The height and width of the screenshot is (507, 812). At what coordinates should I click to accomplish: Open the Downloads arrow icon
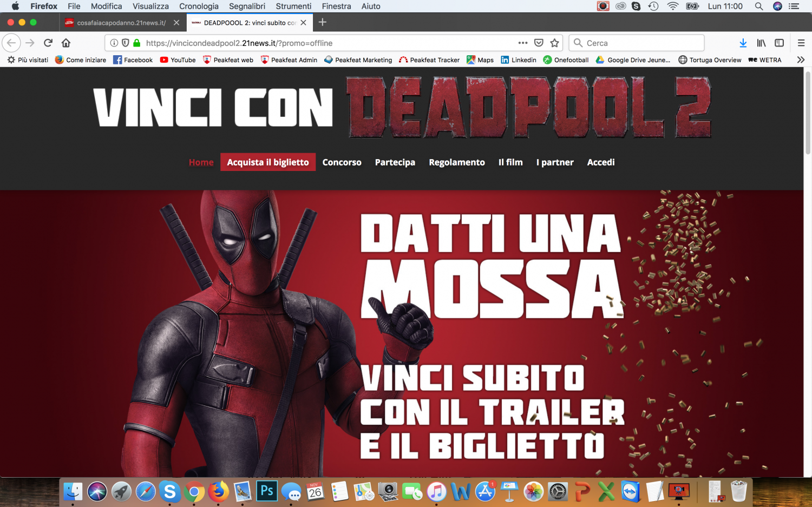tap(743, 43)
